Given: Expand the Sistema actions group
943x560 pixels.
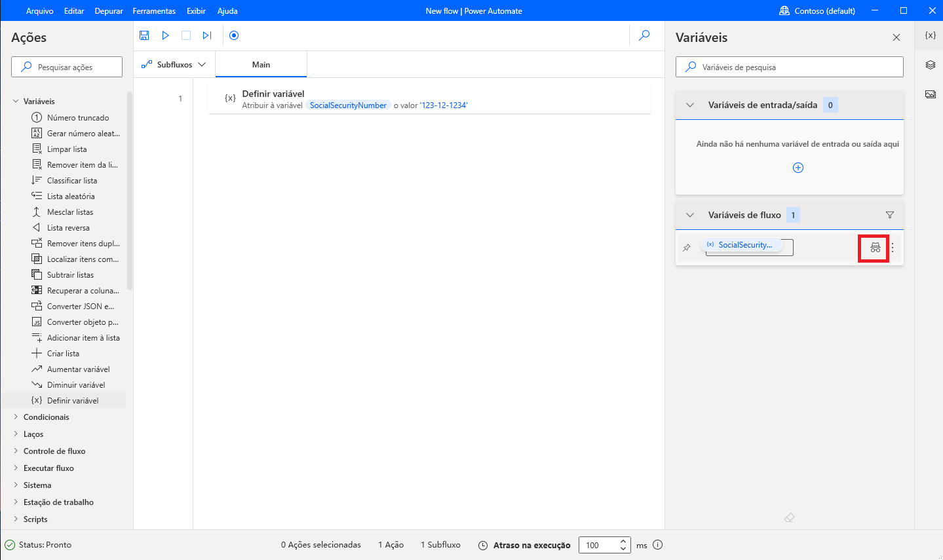Looking at the screenshot, I should point(16,485).
